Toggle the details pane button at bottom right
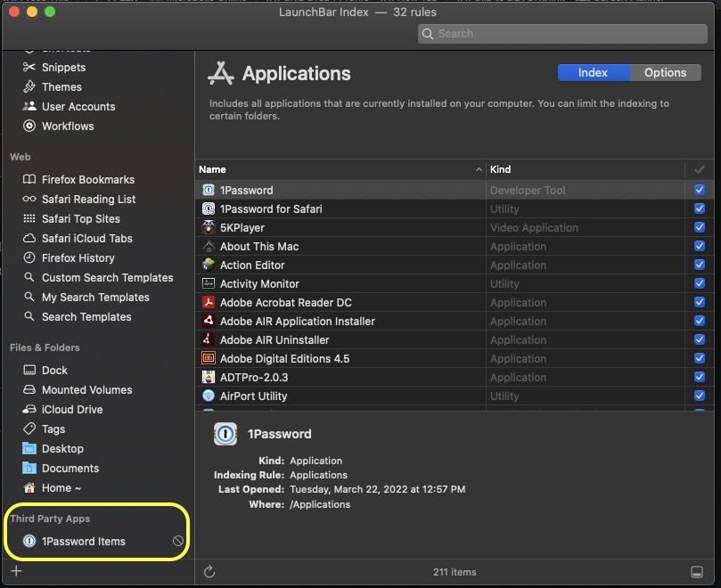The width and height of the screenshot is (721, 588). (696, 572)
